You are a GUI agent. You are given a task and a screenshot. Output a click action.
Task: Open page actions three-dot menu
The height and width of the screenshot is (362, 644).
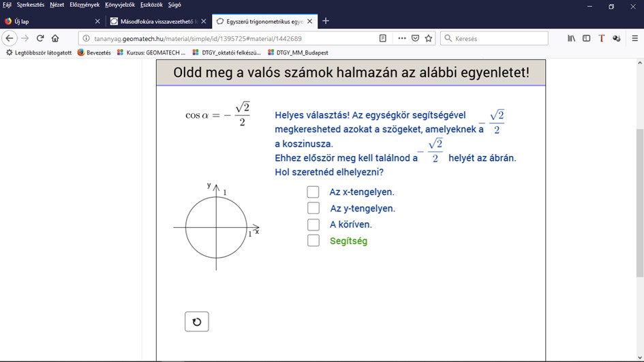(x=402, y=38)
